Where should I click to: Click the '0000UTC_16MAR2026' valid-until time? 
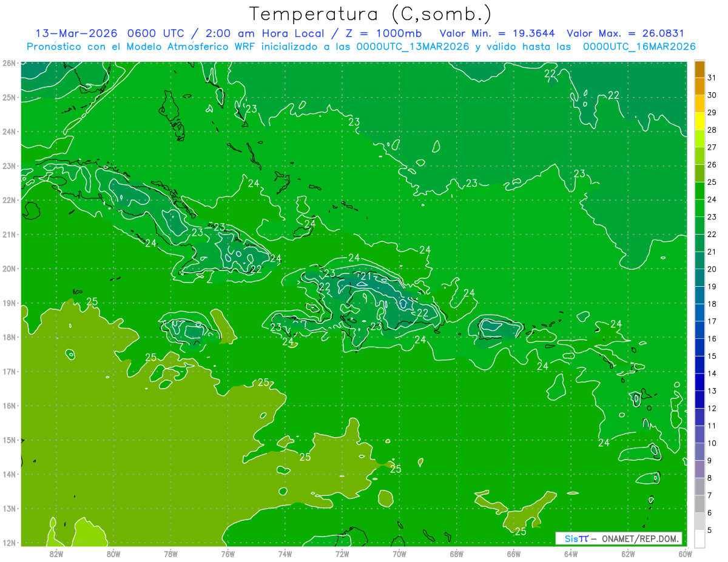(x=640, y=47)
